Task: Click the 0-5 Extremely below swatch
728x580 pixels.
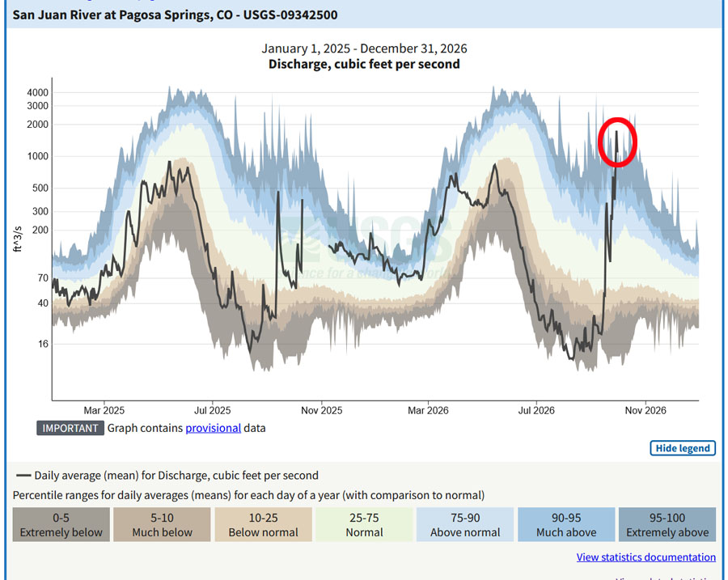Action: click(x=61, y=525)
